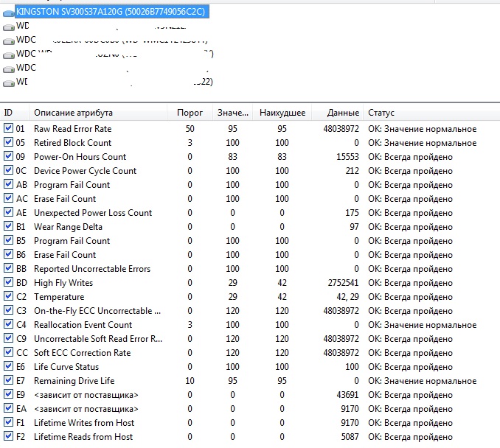Click Life Curve Status attribute
This screenshot has width=500, height=448.
coord(66,367)
